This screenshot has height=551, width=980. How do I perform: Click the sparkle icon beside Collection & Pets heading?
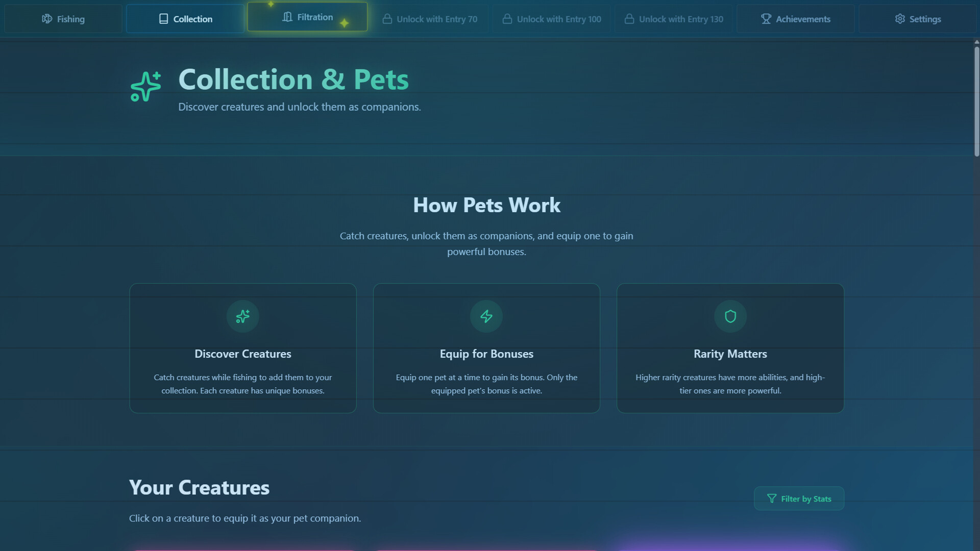click(145, 87)
